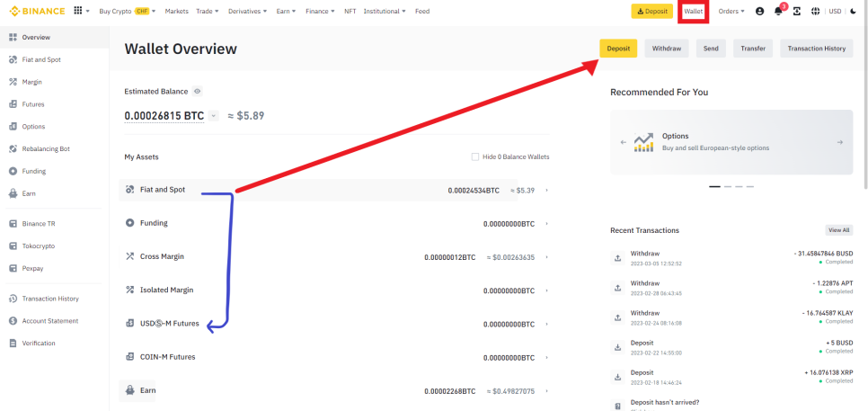Screen dimensions: 868x411
Task: Open Options recommendation card
Action: [731, 142]
